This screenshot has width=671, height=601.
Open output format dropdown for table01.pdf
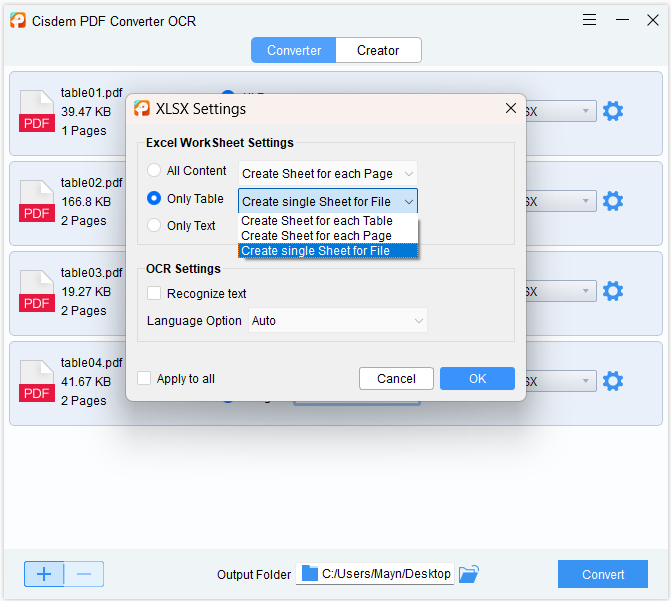[561, 111]
